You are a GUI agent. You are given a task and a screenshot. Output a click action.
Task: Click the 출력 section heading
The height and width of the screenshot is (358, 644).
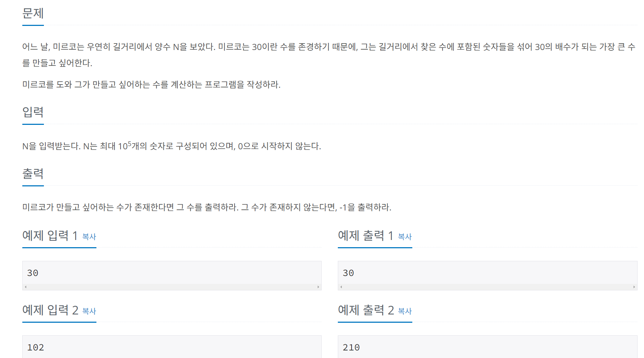[33, 174]
